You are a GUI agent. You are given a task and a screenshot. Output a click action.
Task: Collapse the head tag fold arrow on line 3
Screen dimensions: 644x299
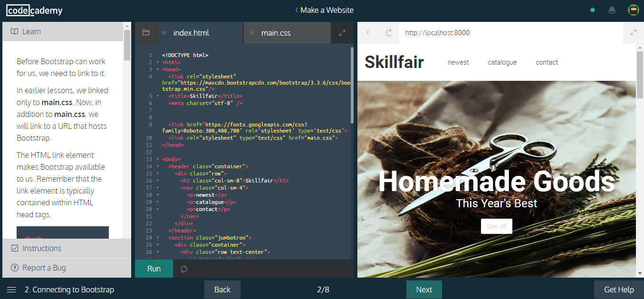157,69
